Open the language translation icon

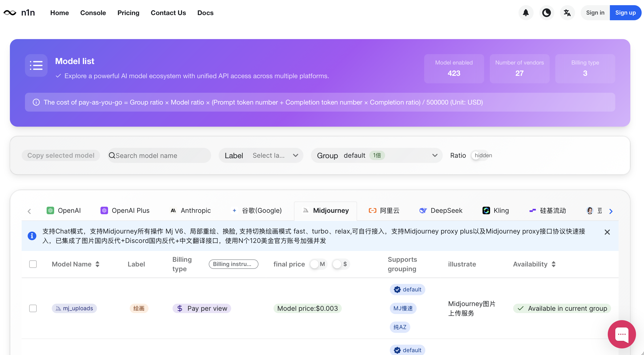[567, 13]
